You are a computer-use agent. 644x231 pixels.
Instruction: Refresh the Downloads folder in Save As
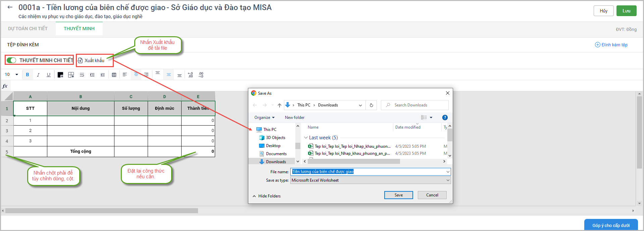[371, 105]
